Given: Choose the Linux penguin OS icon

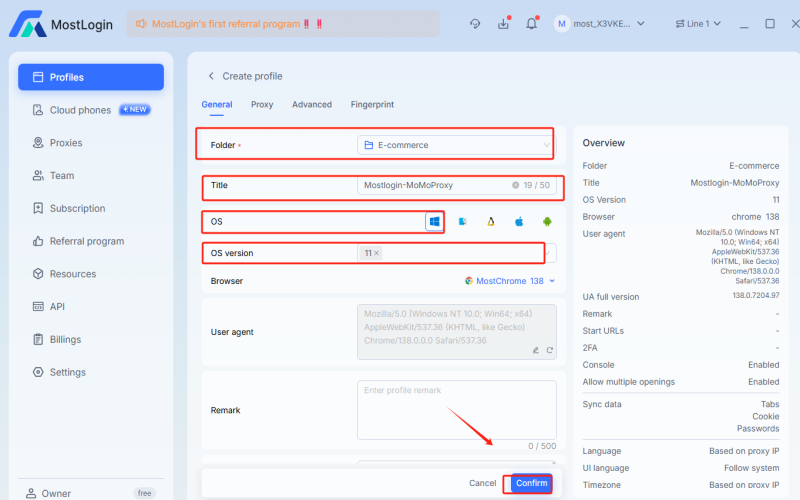Looking at the screenshot, I should pyautogui.click(x=491, y=221).
